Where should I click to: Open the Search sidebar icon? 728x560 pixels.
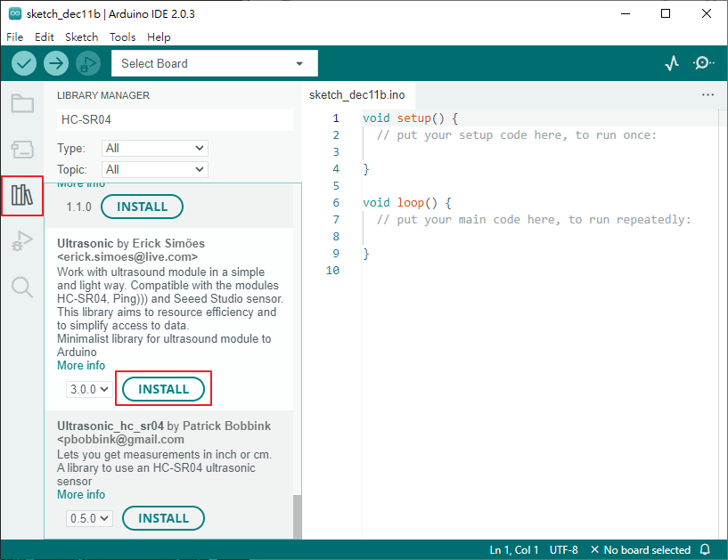pos(22,287)
